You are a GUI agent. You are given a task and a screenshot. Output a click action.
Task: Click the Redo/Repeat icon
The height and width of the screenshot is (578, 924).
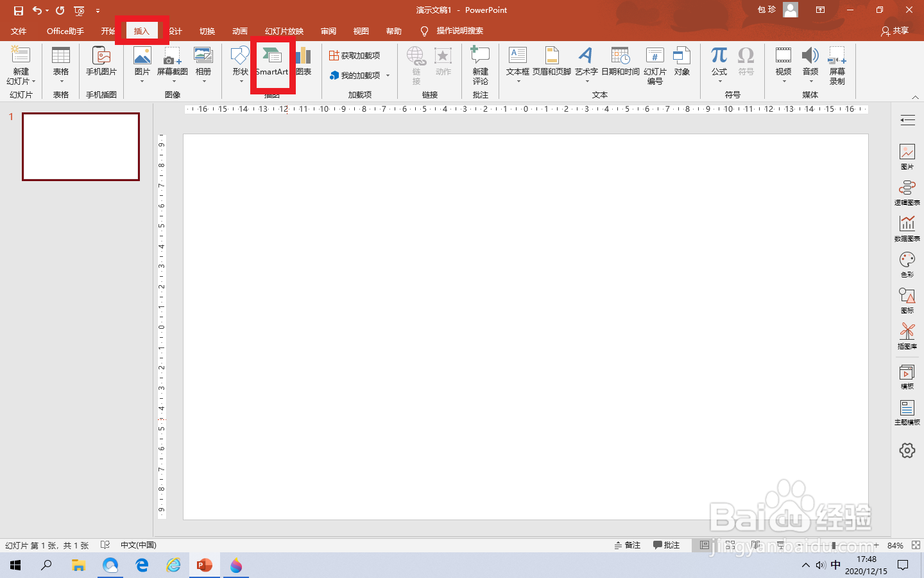click(60, 10)
